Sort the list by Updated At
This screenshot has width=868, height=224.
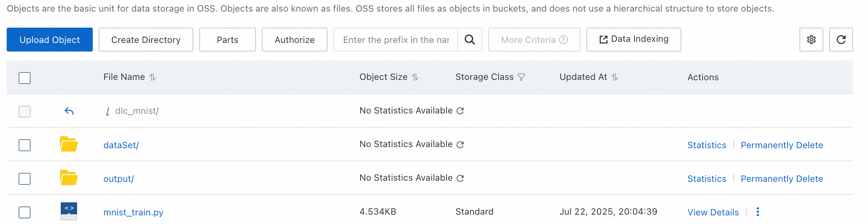[x=615, y=77]
